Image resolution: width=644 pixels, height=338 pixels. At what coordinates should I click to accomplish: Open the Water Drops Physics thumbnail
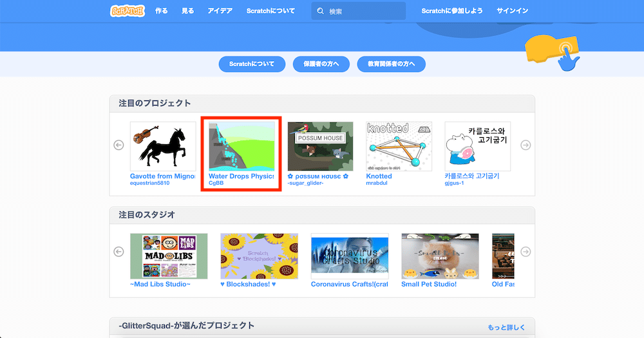click(x=241, y=146)
